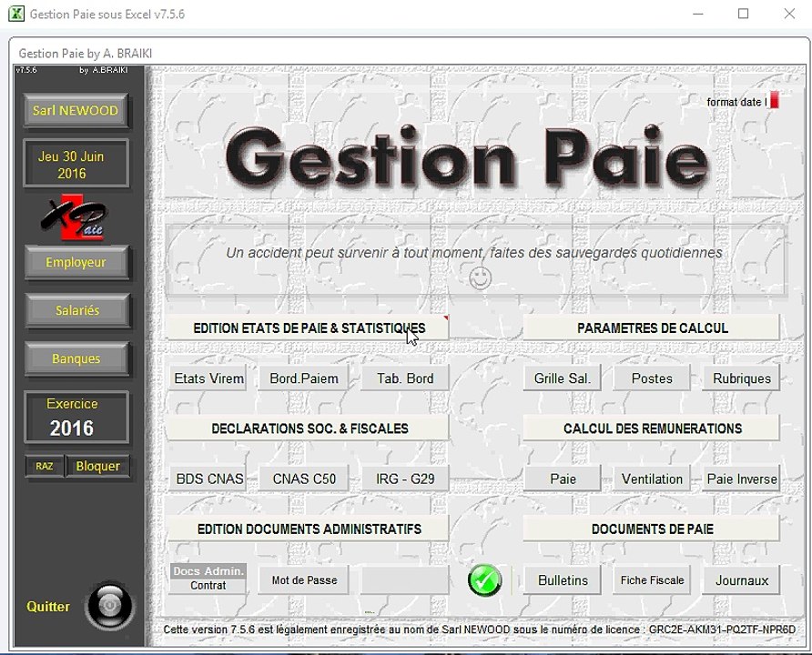
Task: Open Docs Admin. Contrat button
Action: click(208, 579)
